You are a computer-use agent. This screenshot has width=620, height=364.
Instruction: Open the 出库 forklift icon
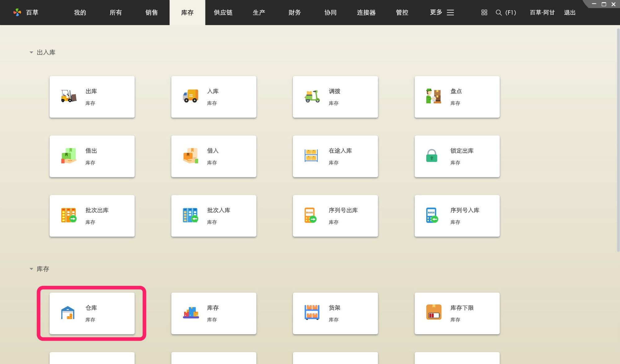tap(69, 96)
